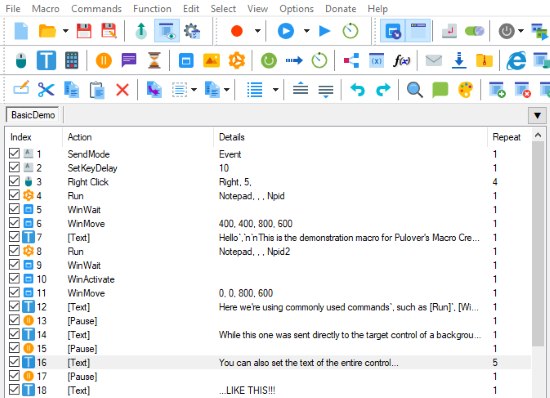550x398 pixels.
Task: Select the SetKeyDelay row
Action: click(x=268, y=168)
